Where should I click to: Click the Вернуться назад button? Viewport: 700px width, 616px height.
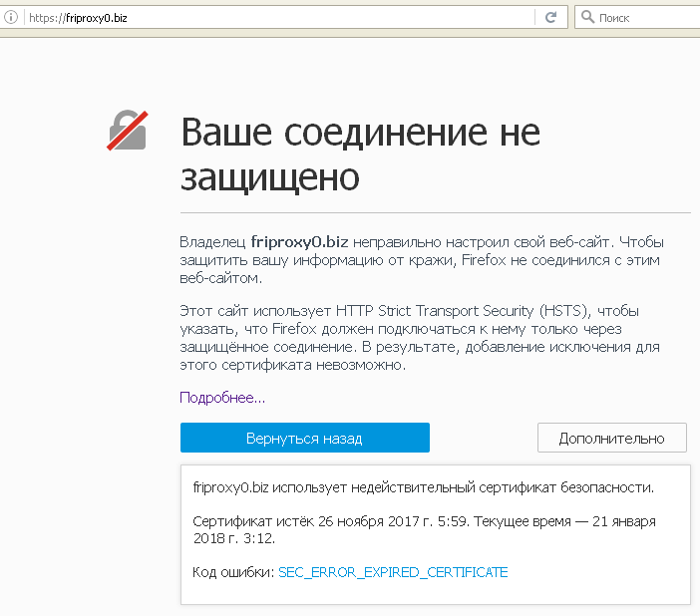pos(305,438)
